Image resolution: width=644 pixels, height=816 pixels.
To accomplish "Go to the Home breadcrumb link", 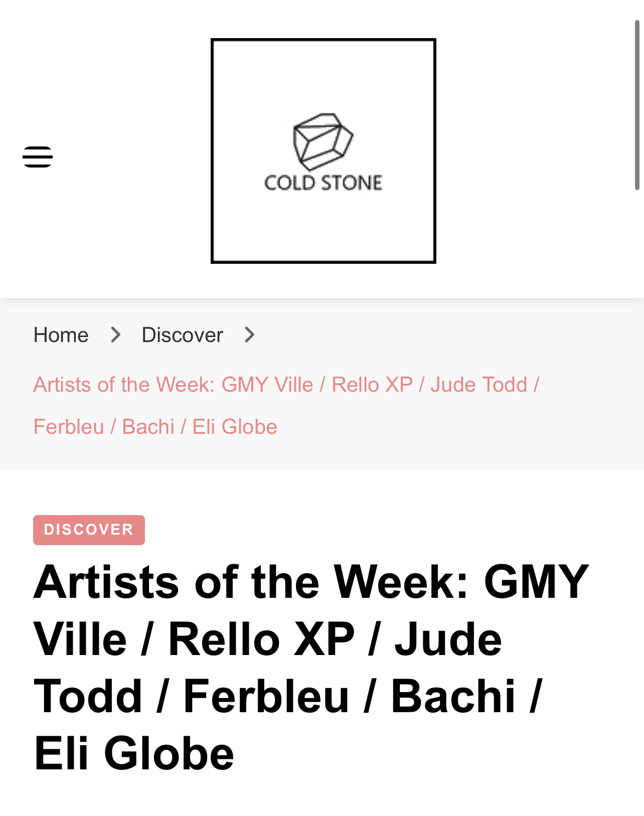I will [61, 335].
